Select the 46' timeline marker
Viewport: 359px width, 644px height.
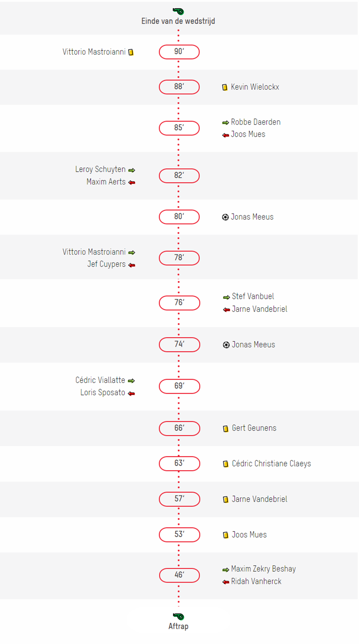coord(179,575)
